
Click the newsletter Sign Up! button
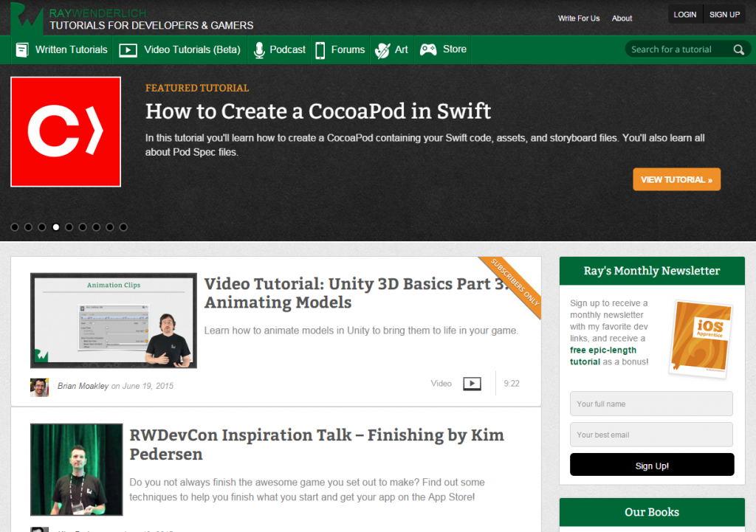click(652, 465)
